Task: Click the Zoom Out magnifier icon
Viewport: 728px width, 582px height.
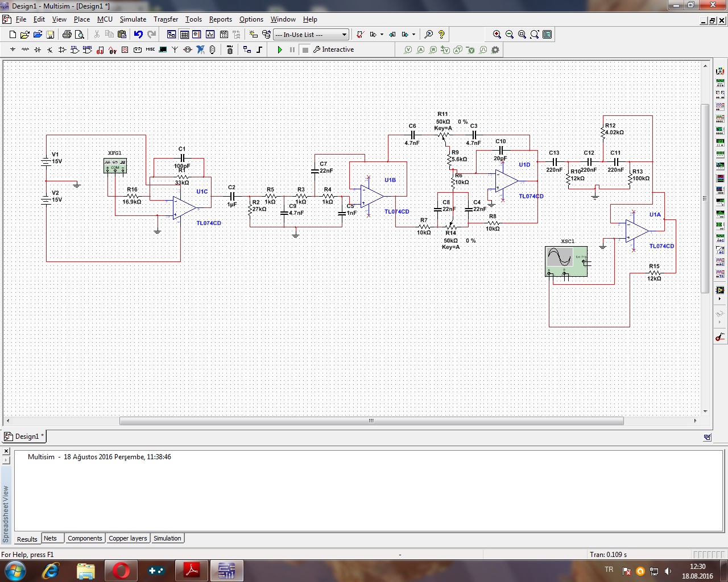Action: 510,35
